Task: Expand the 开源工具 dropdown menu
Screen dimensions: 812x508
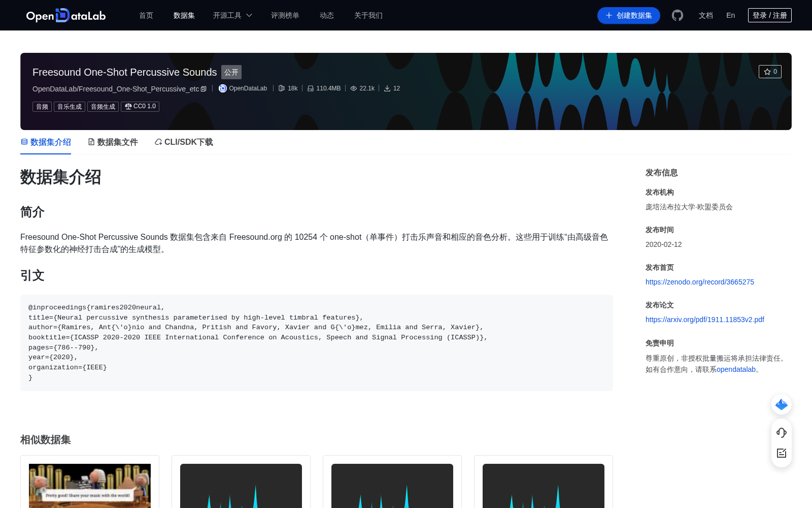Action: 232,15
